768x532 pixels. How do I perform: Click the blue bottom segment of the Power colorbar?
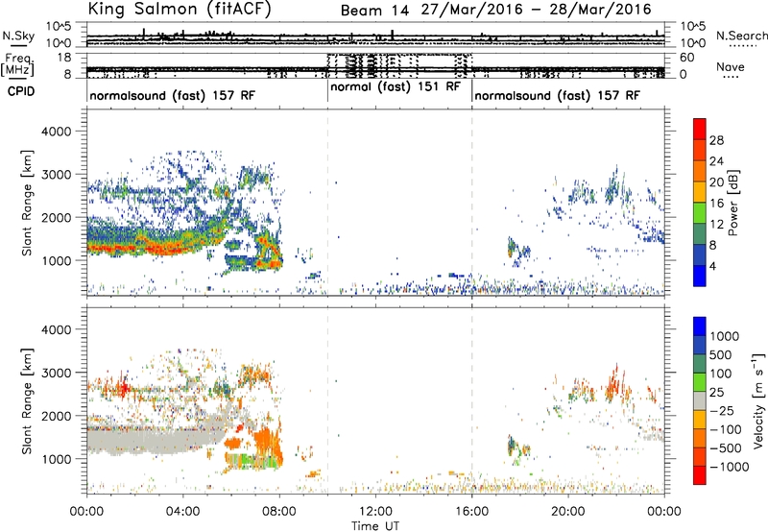[x=700, y=276]
